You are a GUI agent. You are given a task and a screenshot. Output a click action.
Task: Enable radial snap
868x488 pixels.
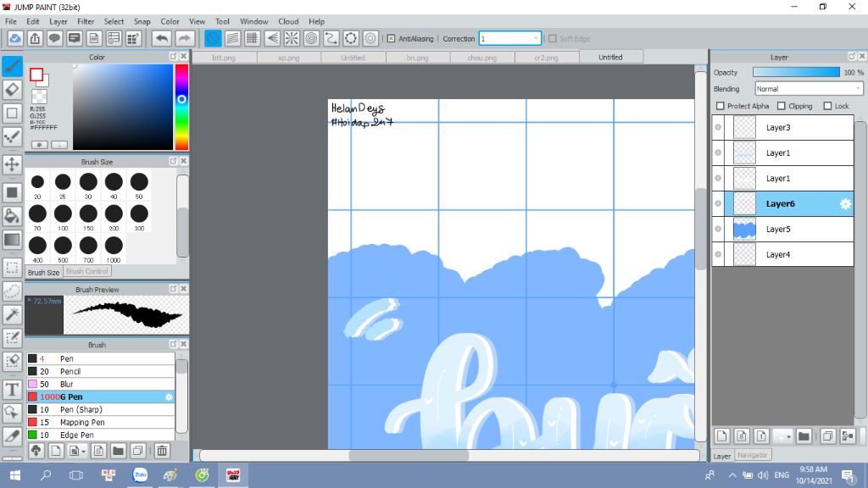click(x=292, y=39)
